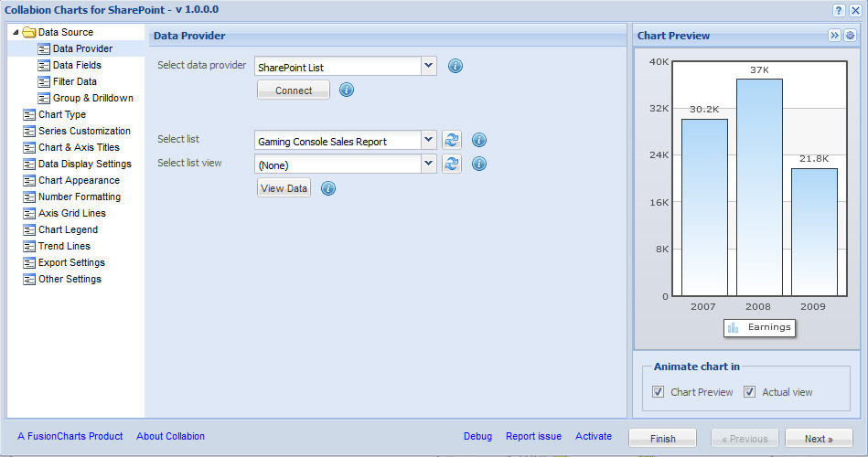Viewport: 868px width, 457px height.
Task: Click the Connect button
Action: (294, 90)
